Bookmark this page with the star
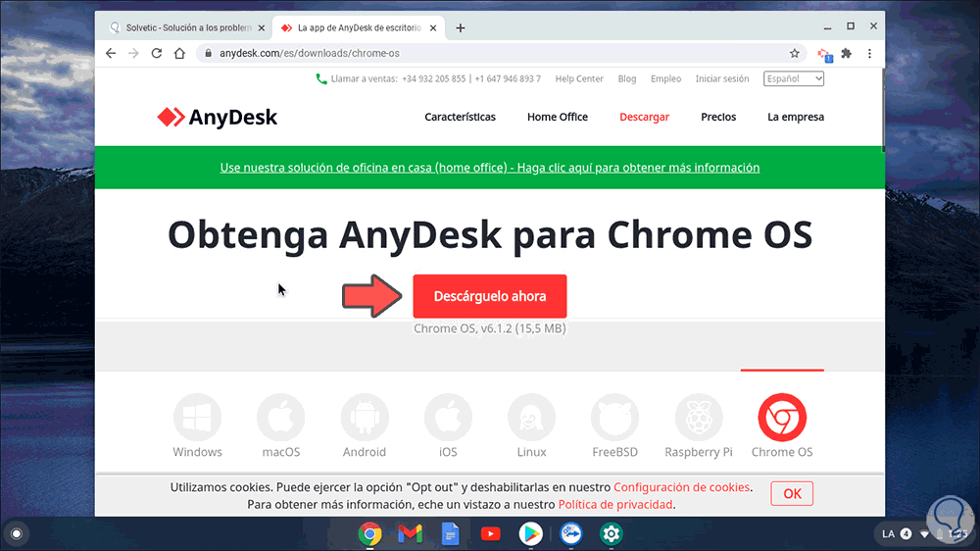 pos(795,53)
